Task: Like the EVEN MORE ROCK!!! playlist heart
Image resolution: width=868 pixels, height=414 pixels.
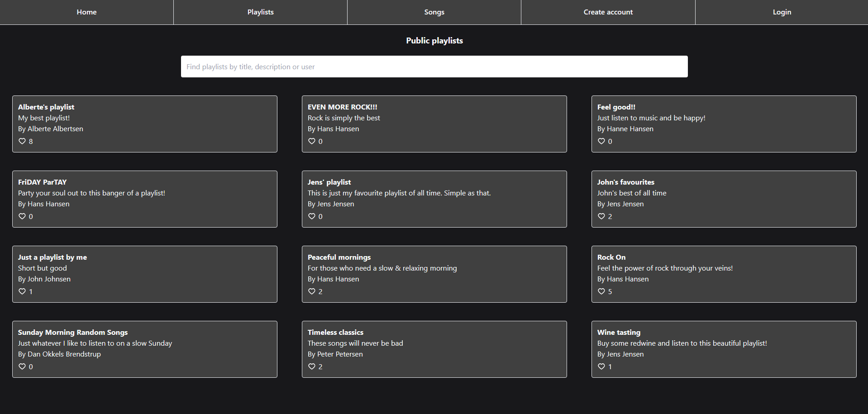Action: point(311,141)
